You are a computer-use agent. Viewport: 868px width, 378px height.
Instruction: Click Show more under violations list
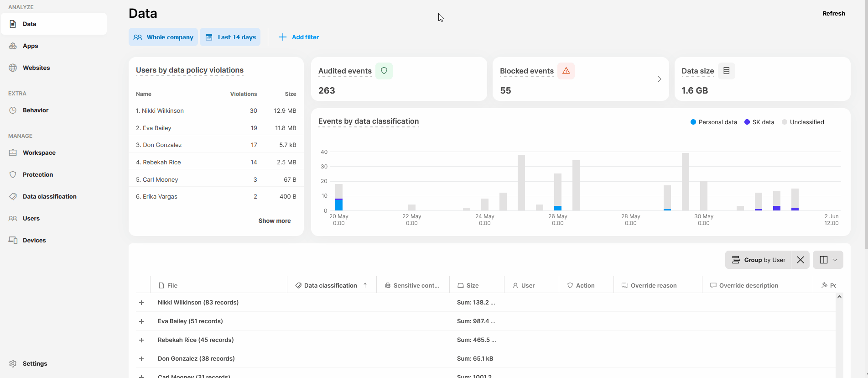[x=274, y=220]
